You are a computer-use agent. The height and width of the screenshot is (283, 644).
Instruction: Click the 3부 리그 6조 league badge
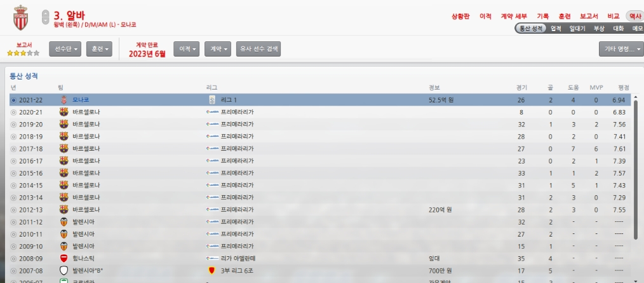(x=212, y=270)
